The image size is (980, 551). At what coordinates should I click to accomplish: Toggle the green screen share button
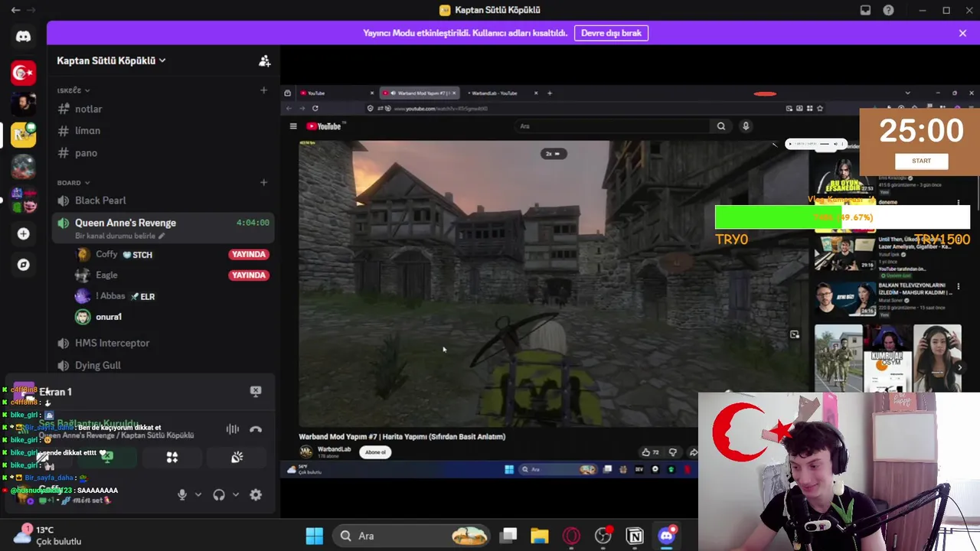107,457
